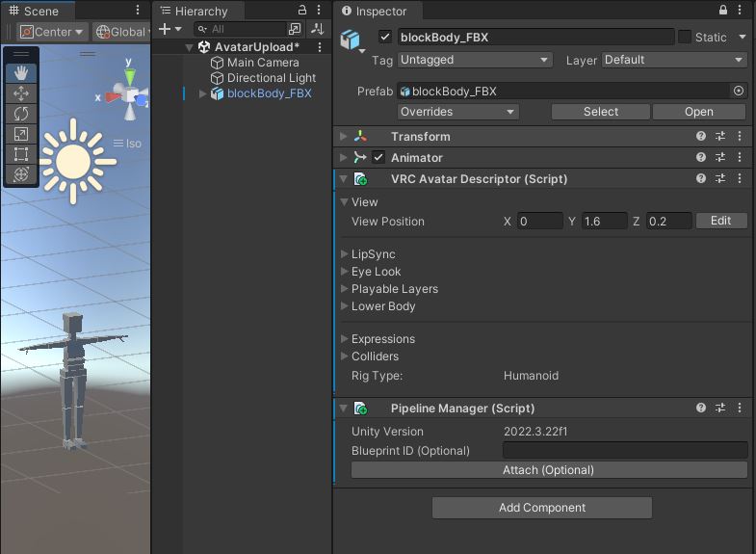Open help for VRC Avatar Descriptor
Viewport: 756px width, 554px height.
point(701,179)
